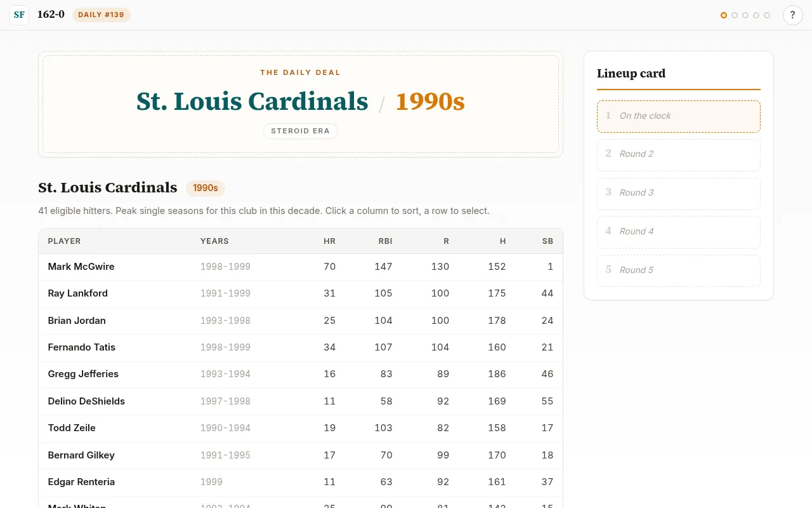Click the Round 3 lineup slot
Image resolution: width=812 pixels, height=508 pixels.
[679, 194]
